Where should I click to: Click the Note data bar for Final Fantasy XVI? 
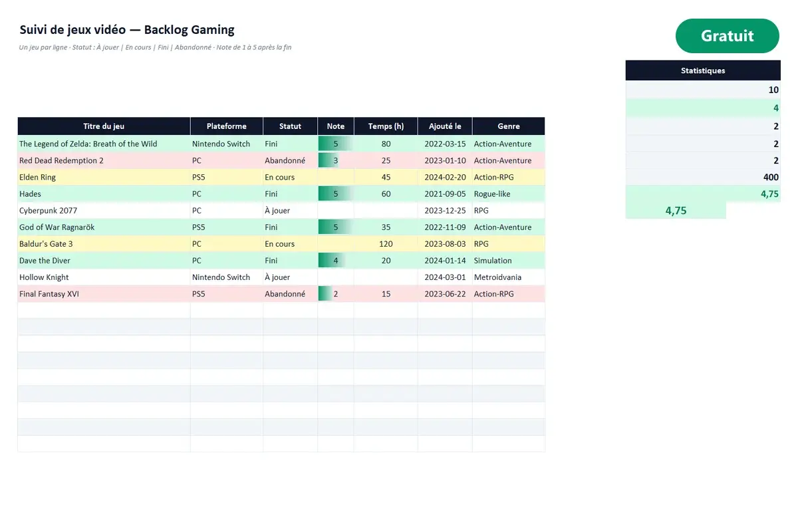point(336,294)
